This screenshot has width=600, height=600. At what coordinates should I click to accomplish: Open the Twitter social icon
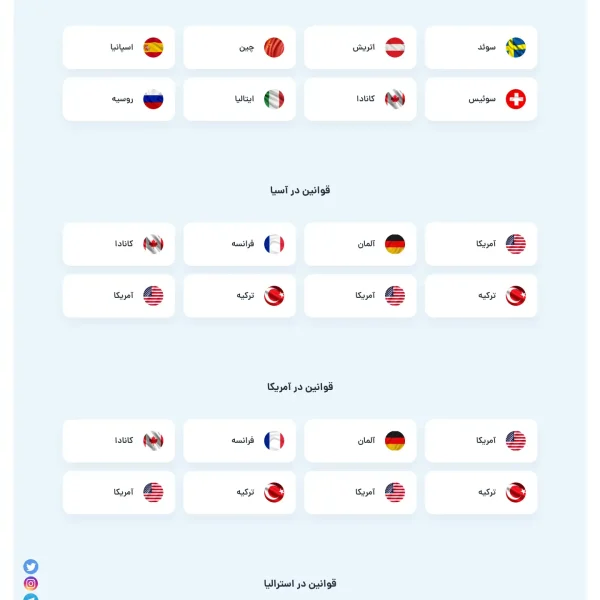point(31,566)
